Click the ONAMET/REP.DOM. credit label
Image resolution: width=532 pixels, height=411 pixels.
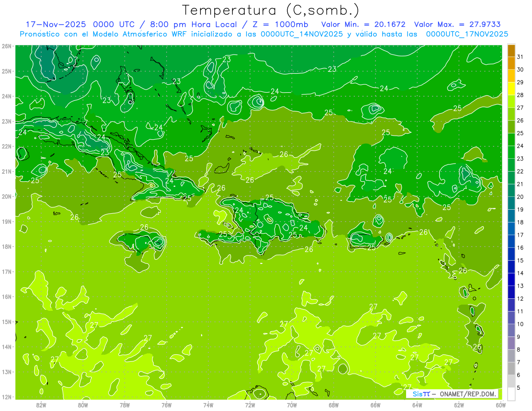pos(467,394)
